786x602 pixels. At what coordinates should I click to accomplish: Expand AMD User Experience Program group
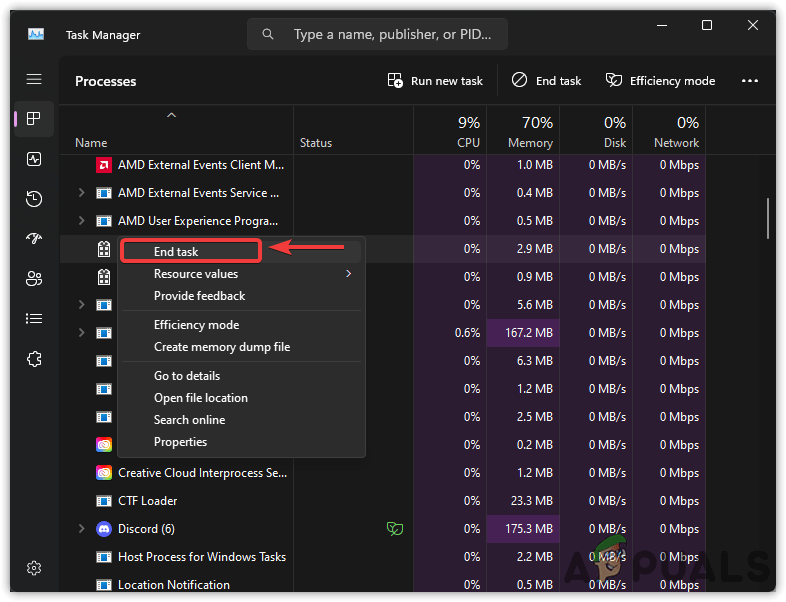pos(81,221)
